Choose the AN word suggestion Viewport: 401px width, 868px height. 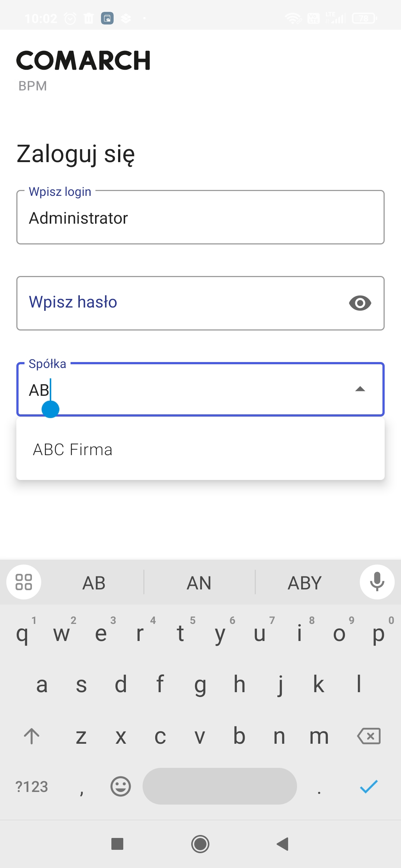tap(199, 583)
